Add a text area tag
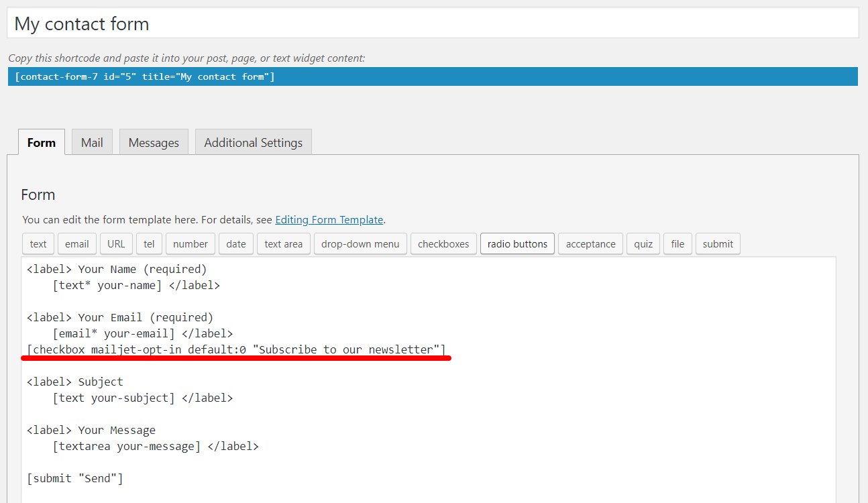 click(283, 244)
